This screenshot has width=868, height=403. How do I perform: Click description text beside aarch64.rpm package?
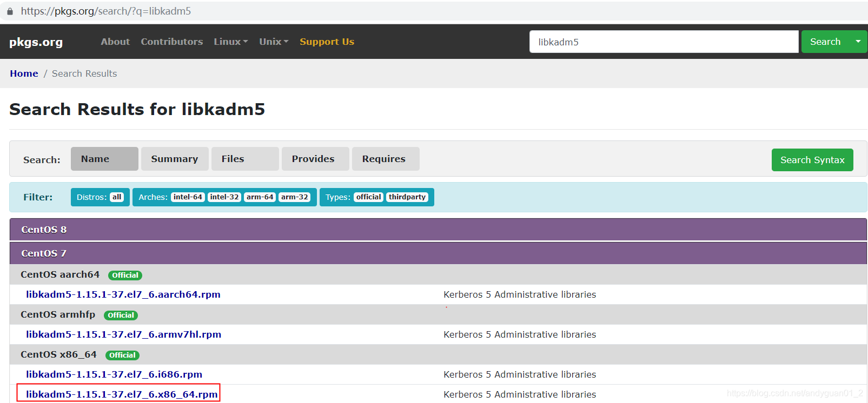coord(520,294)
